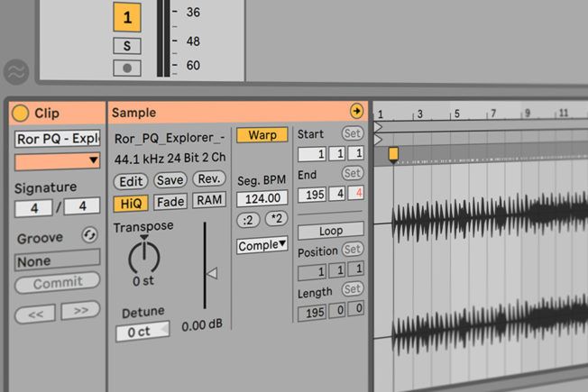Toggle the Warp button
This screenshot has height=392, width=588.
(x=262, y=135)
